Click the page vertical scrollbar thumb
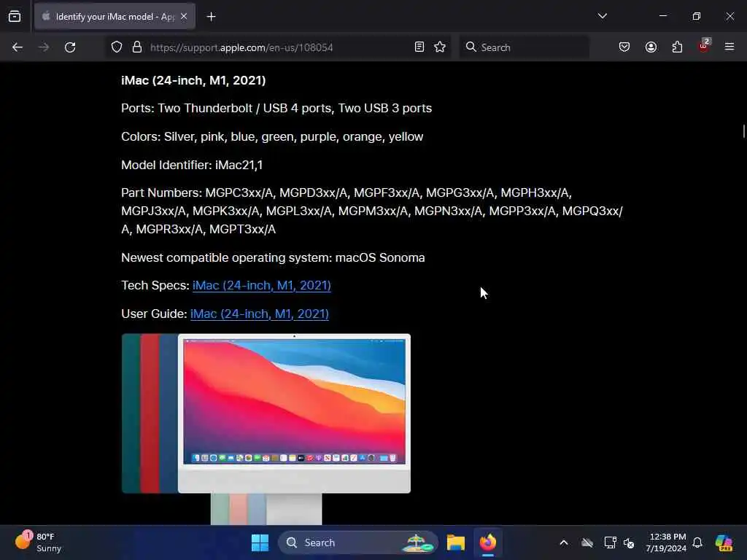747x560 pixels. pyautogui.click(x=743, y=131)
